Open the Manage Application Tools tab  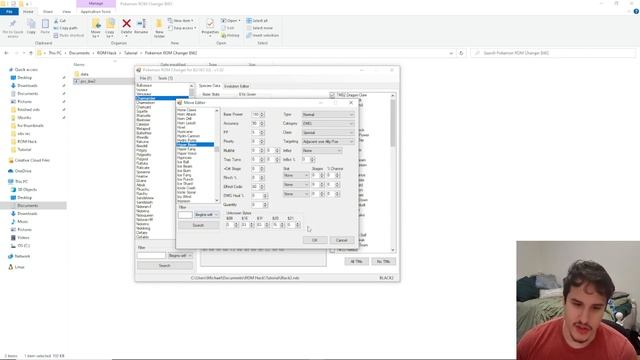[96, 11]
